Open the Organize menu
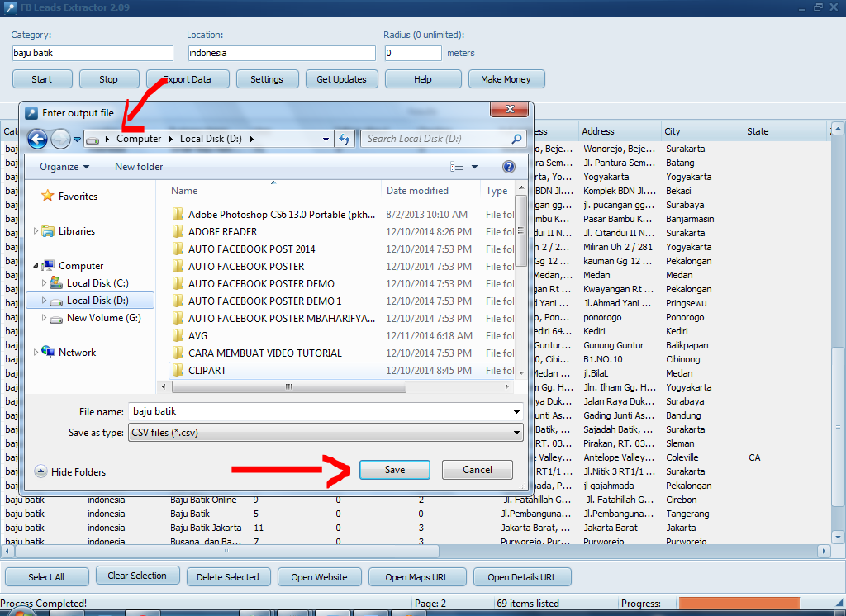 coord(64,167)
